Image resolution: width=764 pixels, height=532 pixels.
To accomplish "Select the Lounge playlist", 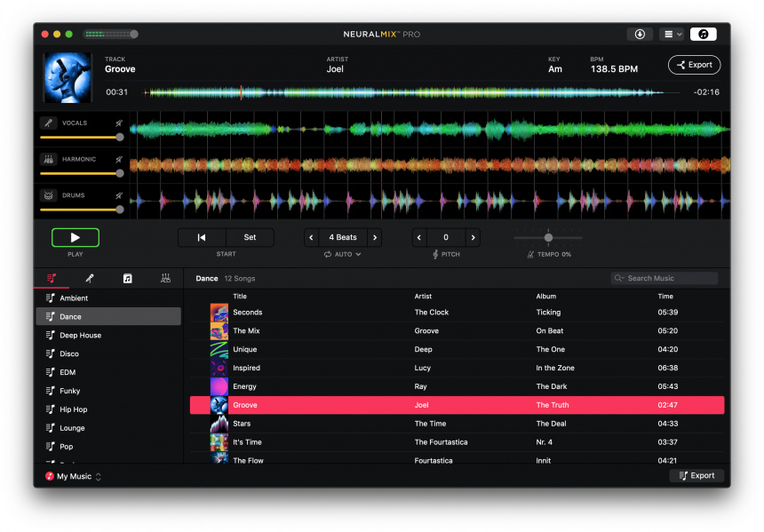I will coord(108,428).
